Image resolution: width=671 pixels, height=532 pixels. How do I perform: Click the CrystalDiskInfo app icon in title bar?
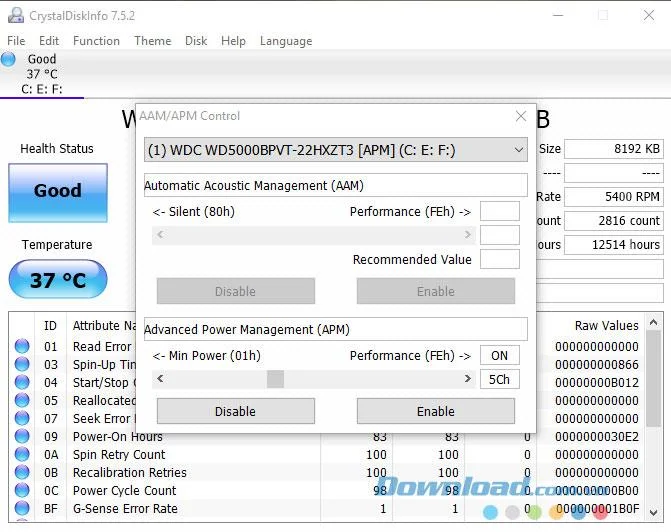(x=16, y=15)
